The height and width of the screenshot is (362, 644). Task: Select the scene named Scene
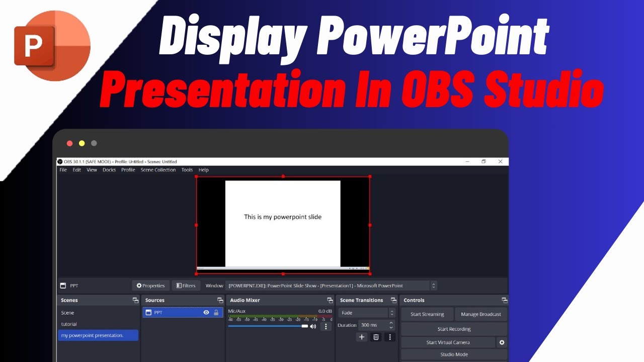tap(98, 313)
